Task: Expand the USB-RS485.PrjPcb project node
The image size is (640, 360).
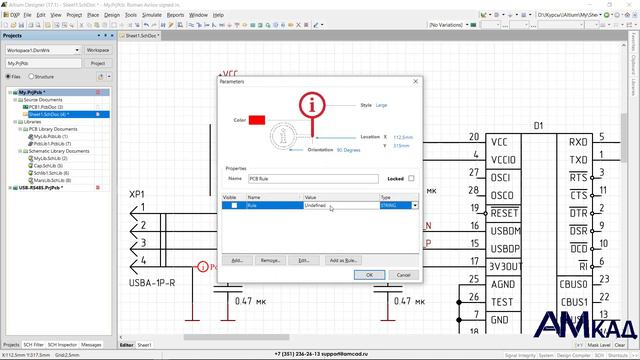Action: (x=10, y=188)
